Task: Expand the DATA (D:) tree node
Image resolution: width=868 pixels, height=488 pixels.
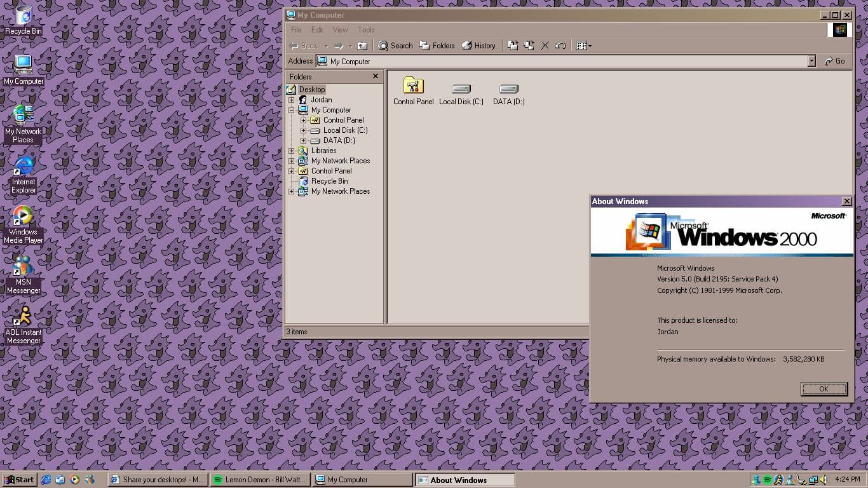Action: click(x=304, y=140)
